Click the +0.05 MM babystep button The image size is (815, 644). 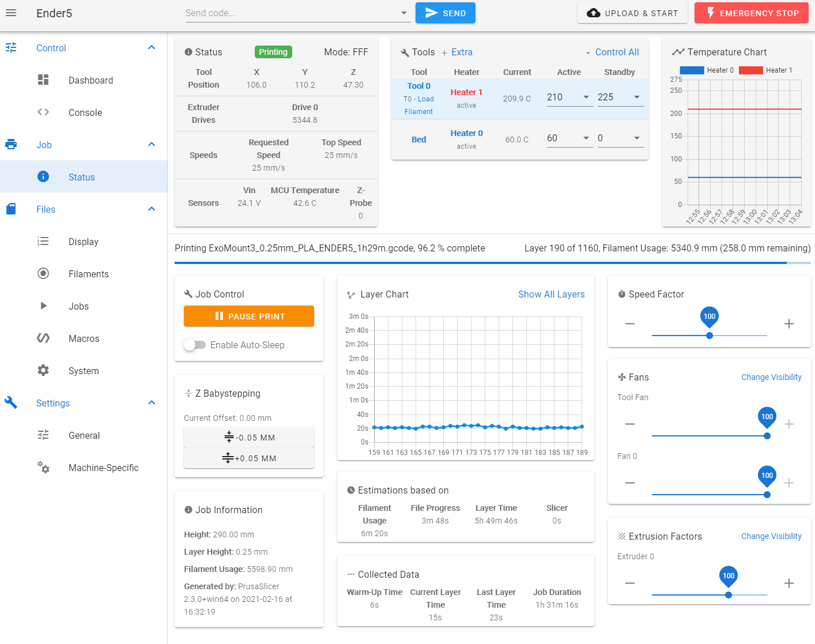pos(249,458)
